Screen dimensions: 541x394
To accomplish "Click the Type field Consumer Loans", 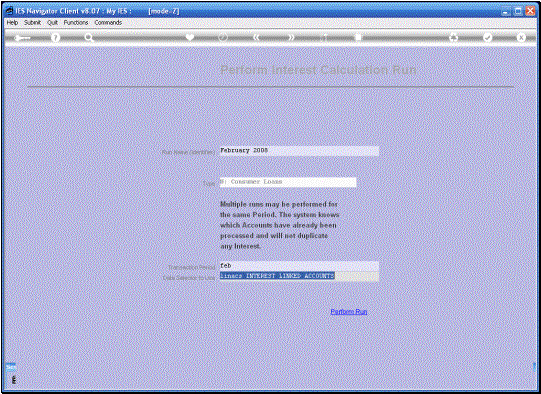I will pos(288,182).
